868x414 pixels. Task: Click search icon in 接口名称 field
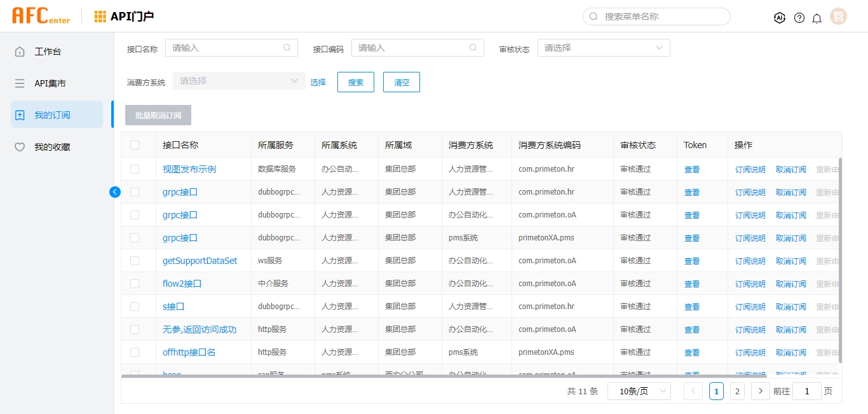(287, 48)
